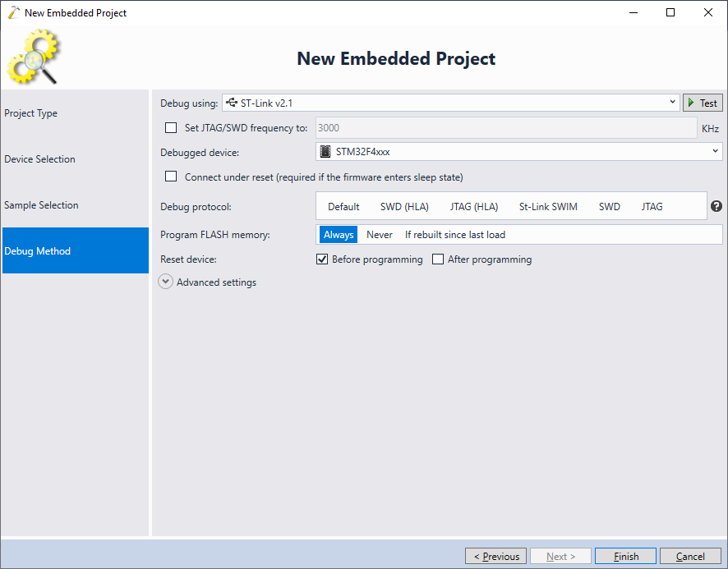Open the Debugged device dropdown
Image resolution: width=728 pixels, height=569 pixels.
pos(519,152)
